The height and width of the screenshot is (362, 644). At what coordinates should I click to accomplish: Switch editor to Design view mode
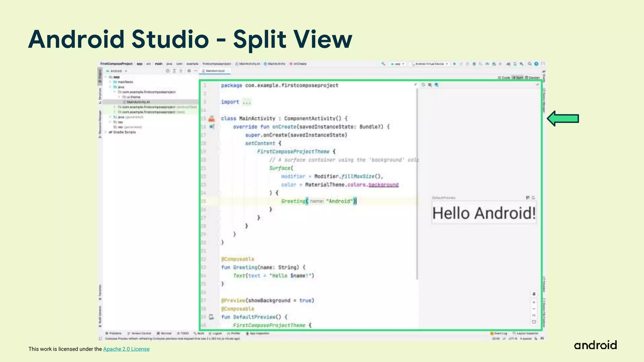point(532,78)
